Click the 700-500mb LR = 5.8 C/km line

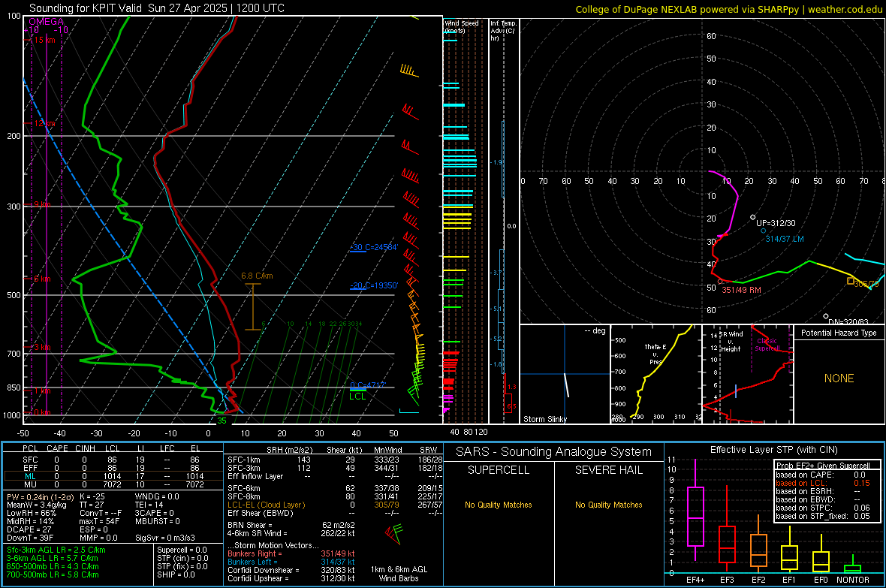(53, 574)
